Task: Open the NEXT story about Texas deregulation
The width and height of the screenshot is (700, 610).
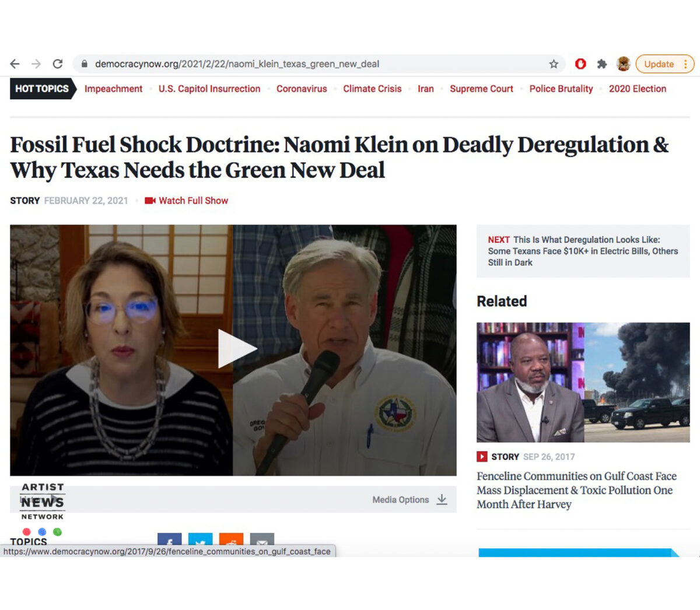Action: (583, 251)
